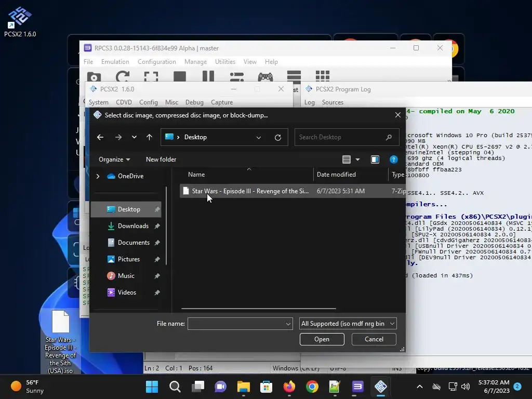The height and width of the screenshot is (399, 532).
Task: Show hidden system tray icons
Action: tap(420, 387)
